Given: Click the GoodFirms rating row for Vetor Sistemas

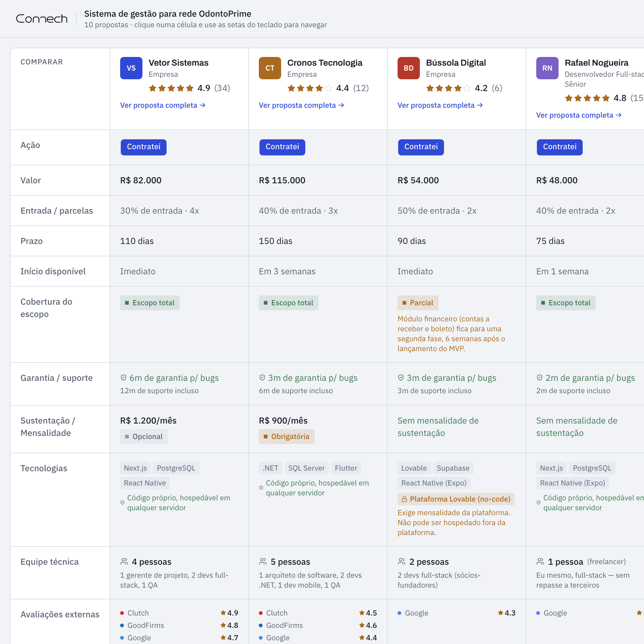Looking at the screenshot, I should (179, 625).
